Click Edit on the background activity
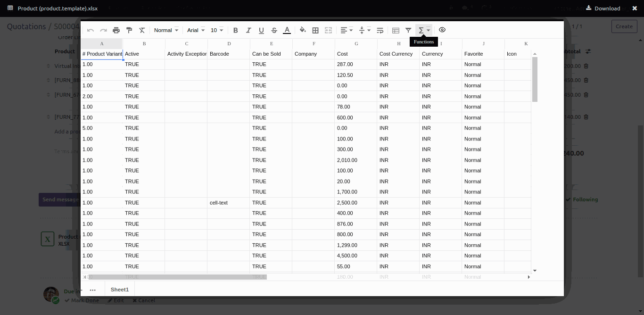The width and height of the screenshot is (644, 315). (116, 300)
